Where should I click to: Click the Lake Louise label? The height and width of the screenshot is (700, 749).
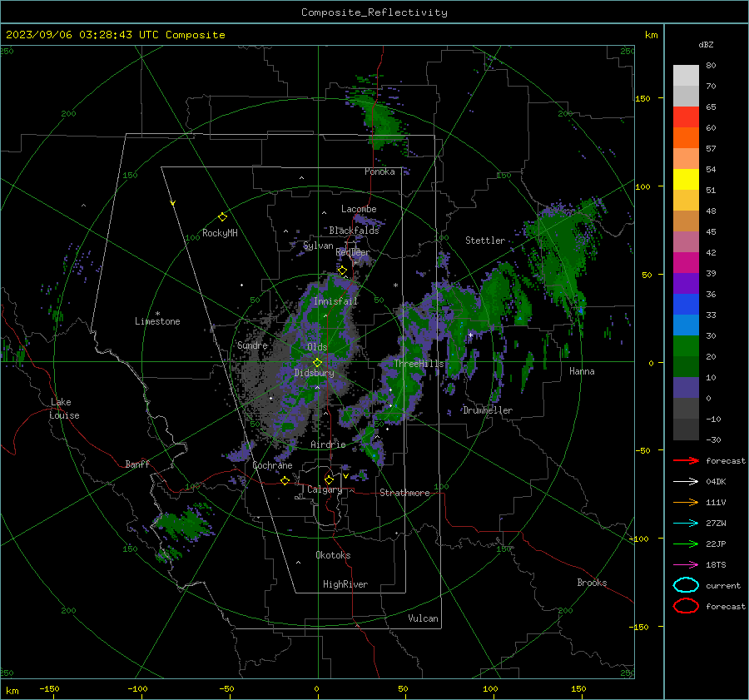tap(64, 409)
